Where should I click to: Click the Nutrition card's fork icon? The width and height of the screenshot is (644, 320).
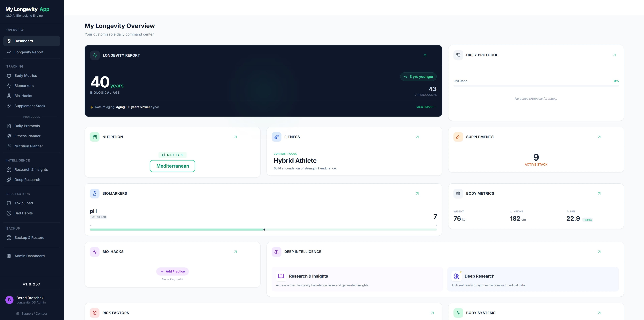coord(95,137)
